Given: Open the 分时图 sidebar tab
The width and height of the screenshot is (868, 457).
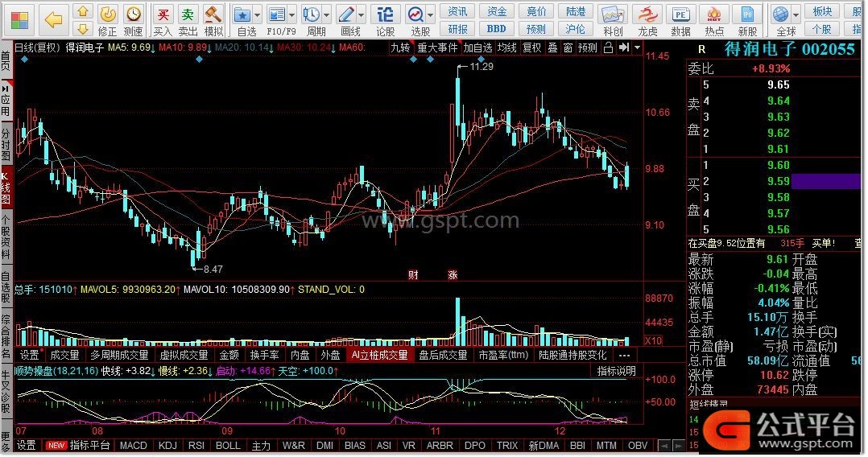Looking at the screenshot, I should [x=6, y=145].
